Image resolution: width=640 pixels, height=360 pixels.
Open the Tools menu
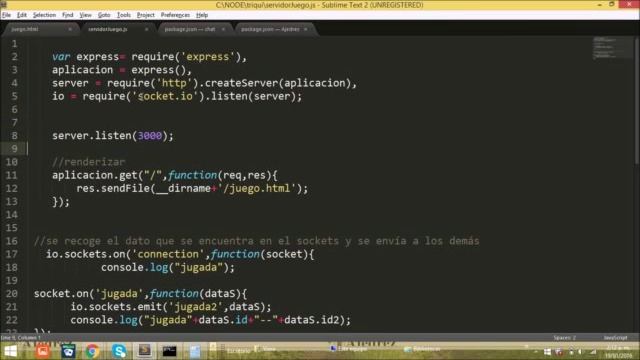124,15
